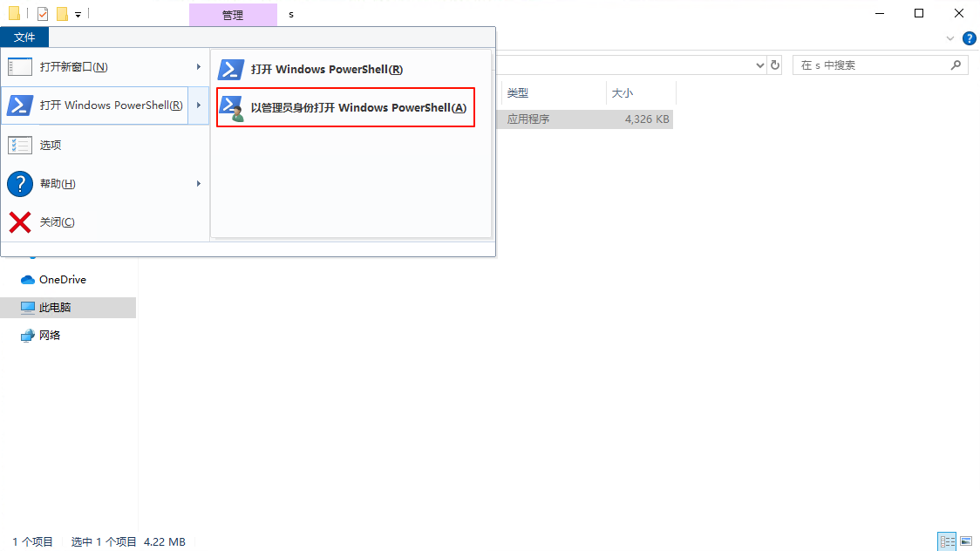
Task: Click the properties checkmark icon in the title bar
Action: (x=43, y=13)
